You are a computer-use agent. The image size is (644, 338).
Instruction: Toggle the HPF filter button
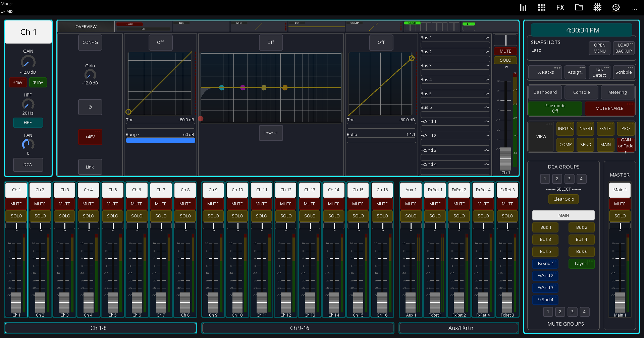pos(28,123)
